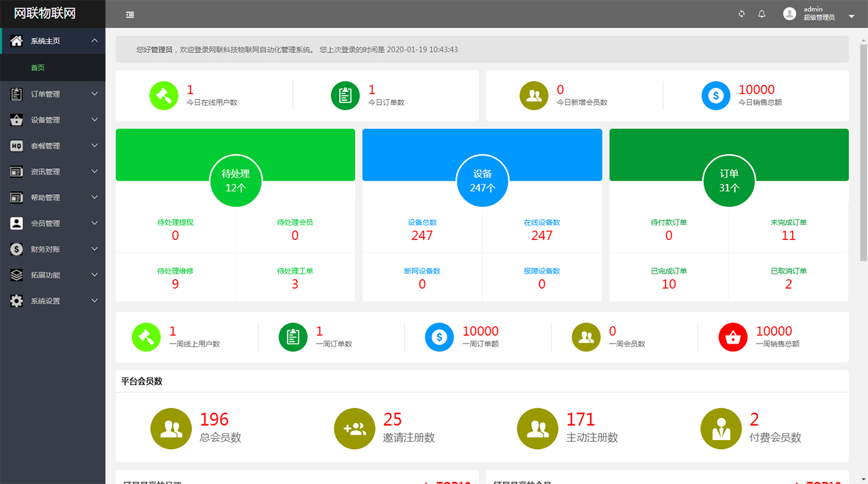The width and height of the screenshot is (868, 484).
Task: Open the admin account dropdown arrow
Action: 852,16
